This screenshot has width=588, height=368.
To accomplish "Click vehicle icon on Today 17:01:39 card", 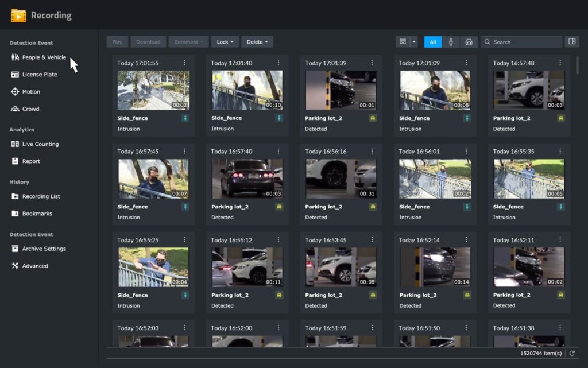I will point(373,118).
